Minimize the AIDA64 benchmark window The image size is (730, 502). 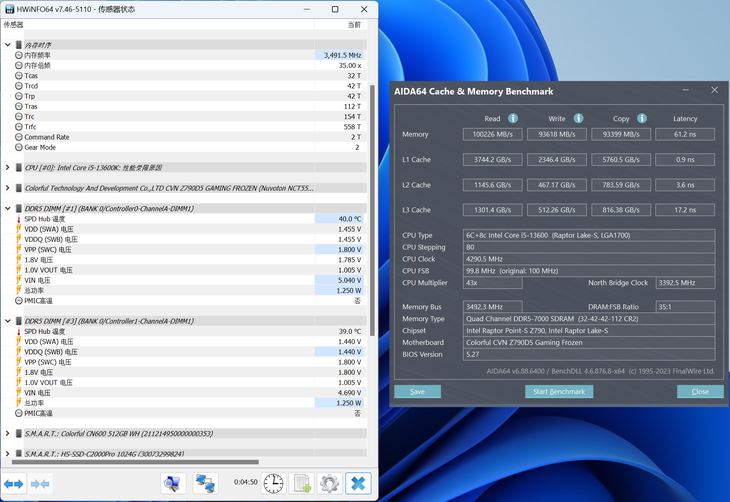tap(686, 90)
